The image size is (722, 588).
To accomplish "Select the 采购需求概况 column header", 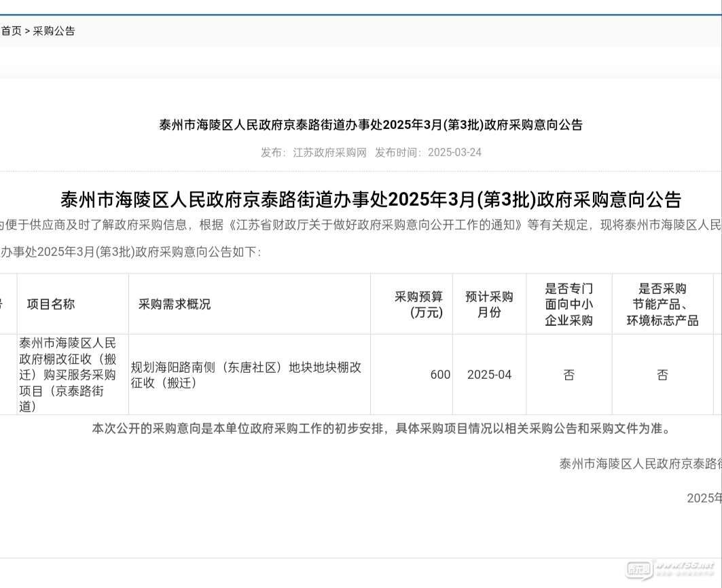I will click(175, 304).
